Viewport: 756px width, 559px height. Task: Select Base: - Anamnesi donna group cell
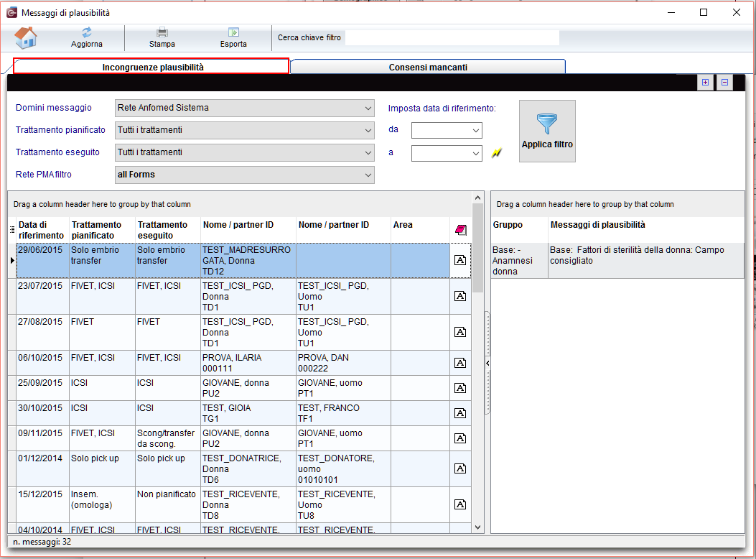519,260
